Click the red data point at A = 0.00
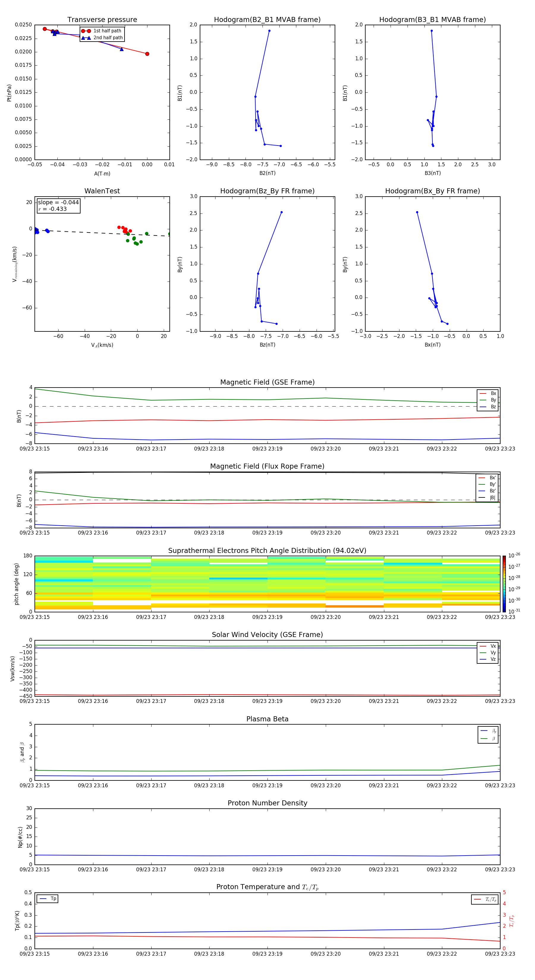Viewport: 535px width, 980px height. 147,54
